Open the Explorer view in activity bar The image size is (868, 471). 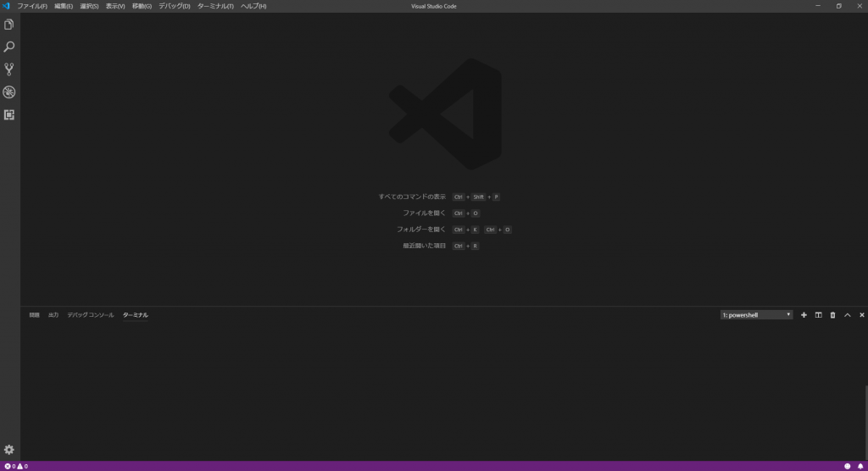pos(8,25)
